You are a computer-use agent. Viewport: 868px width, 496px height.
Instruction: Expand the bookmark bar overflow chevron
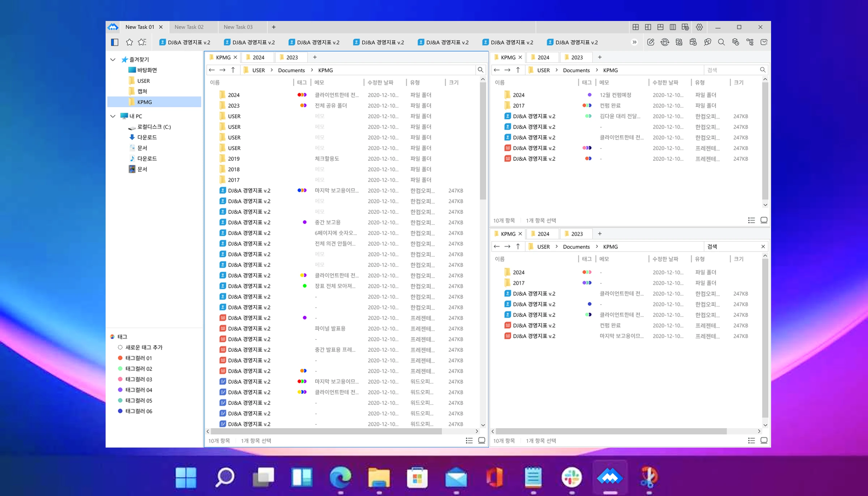634,42
